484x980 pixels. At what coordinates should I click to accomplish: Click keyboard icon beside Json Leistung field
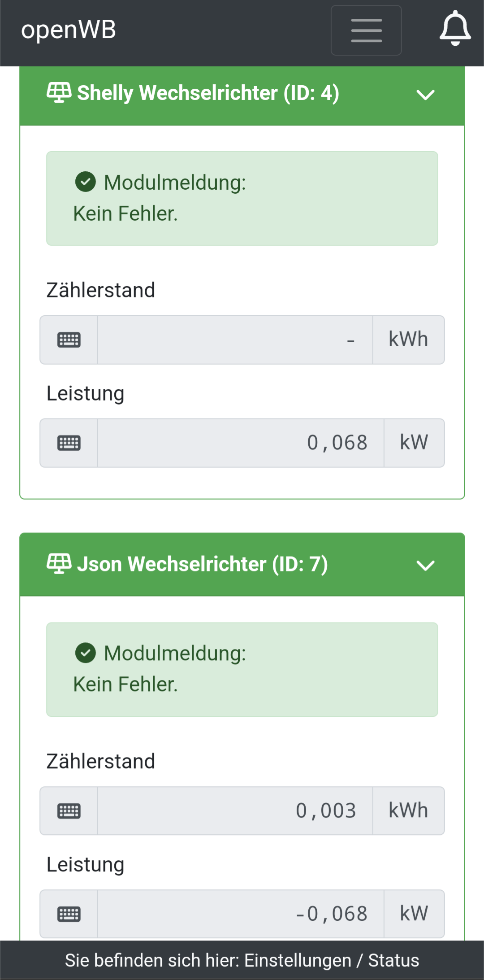69,914
